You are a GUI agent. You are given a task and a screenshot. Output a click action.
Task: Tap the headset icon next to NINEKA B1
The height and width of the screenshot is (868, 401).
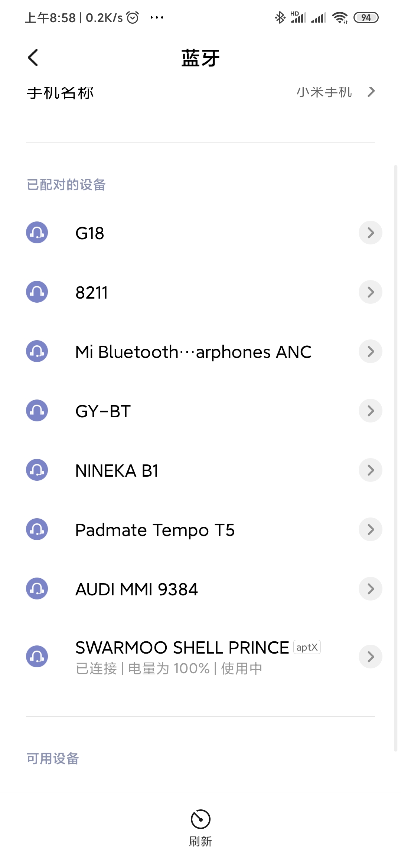click(37, 470)
